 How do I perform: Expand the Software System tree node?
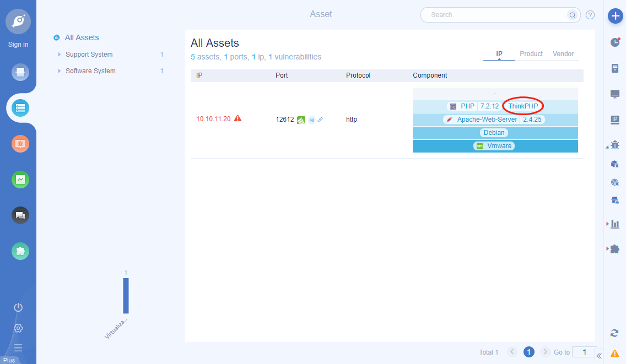click(x=59, y=70)
